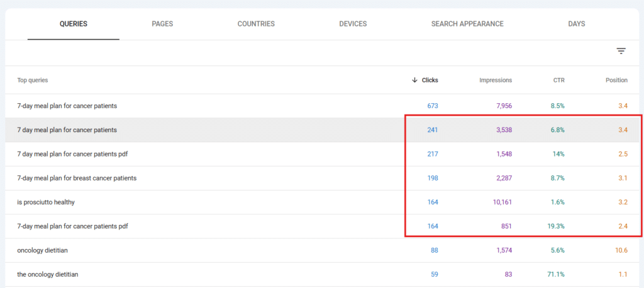The image size is (644, 288).
Task: Sort by CTR column header
Action: click(558, 80)
